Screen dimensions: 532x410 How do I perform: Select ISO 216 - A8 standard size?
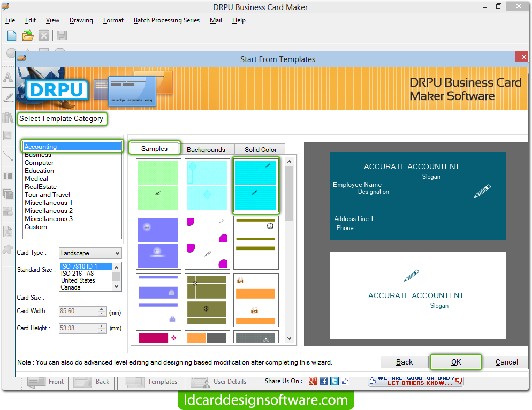tap(86, 273)
